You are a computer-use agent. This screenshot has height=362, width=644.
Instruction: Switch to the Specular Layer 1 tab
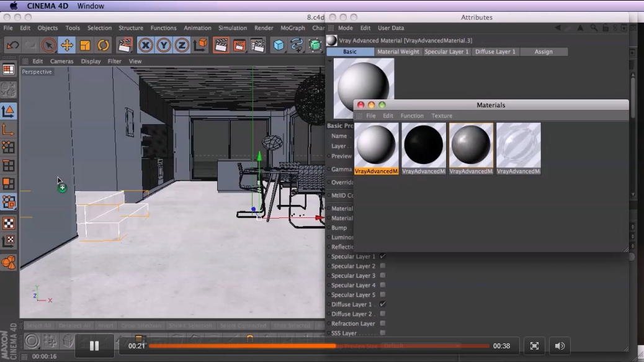coord(447,52)
